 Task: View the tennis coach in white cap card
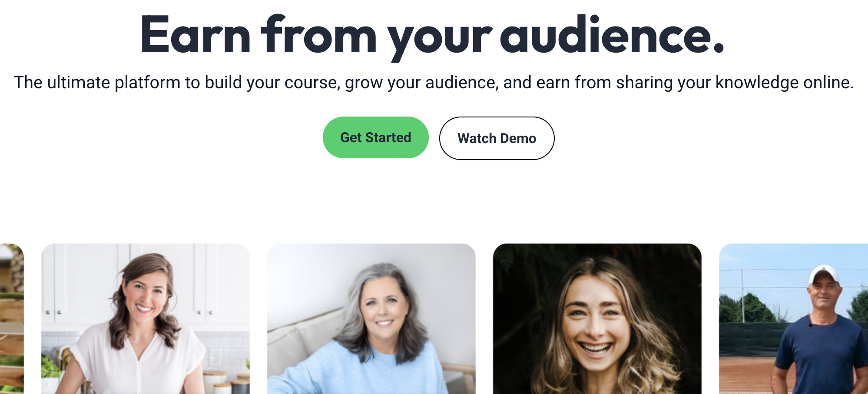[793, 319]
